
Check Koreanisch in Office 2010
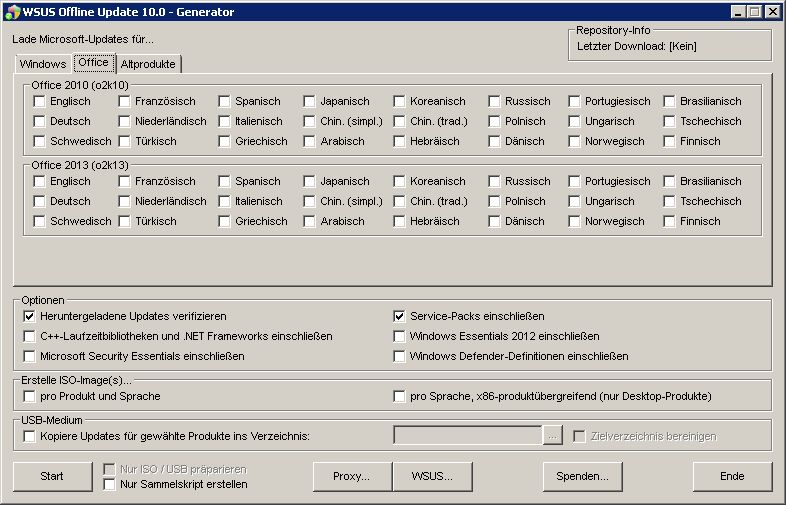click(x=399, y=101)
